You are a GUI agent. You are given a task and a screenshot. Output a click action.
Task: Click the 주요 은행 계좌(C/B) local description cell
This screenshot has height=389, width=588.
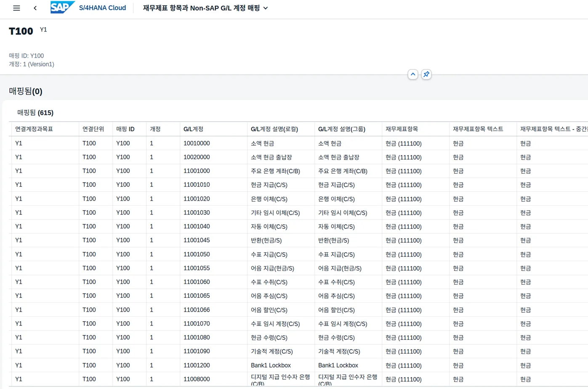275,171
